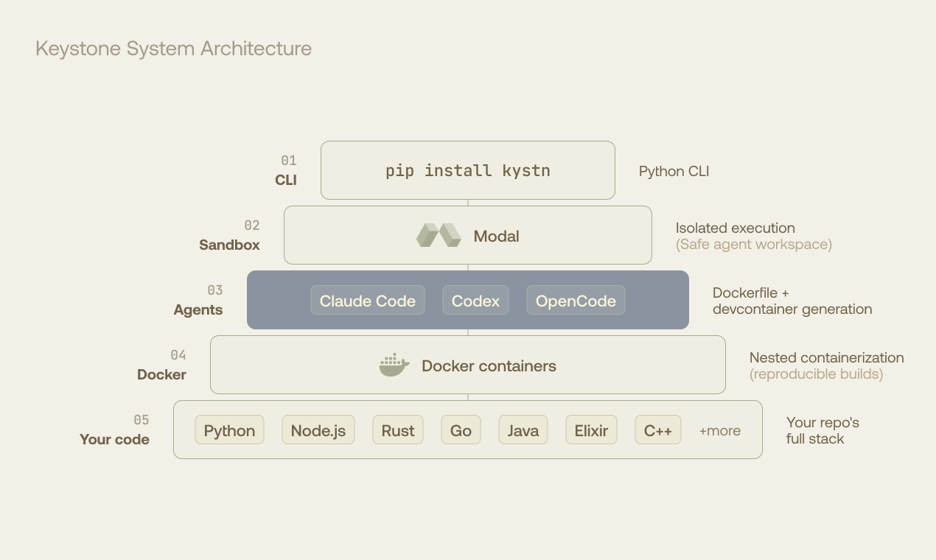The image size is (936, 560).
Task: Select the Rust language tag
Action: [x=398, y=430]
